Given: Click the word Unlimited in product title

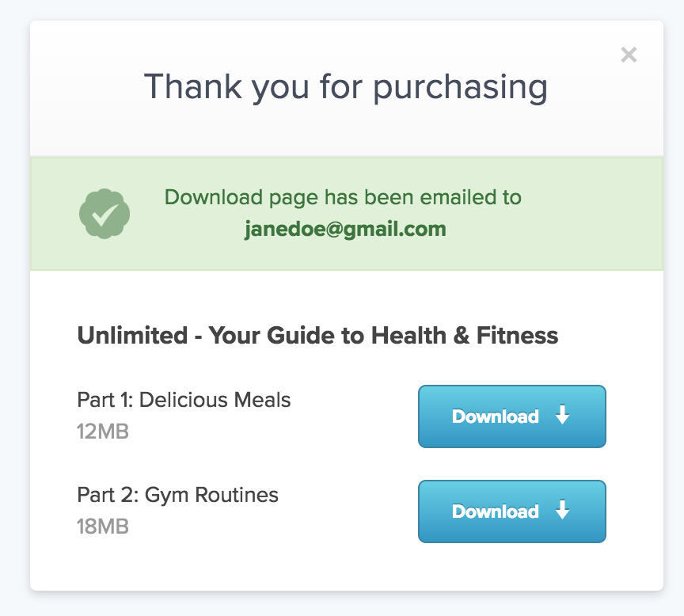Looking at the screenshot, I should pyautogui.click(x=133, y=335).
